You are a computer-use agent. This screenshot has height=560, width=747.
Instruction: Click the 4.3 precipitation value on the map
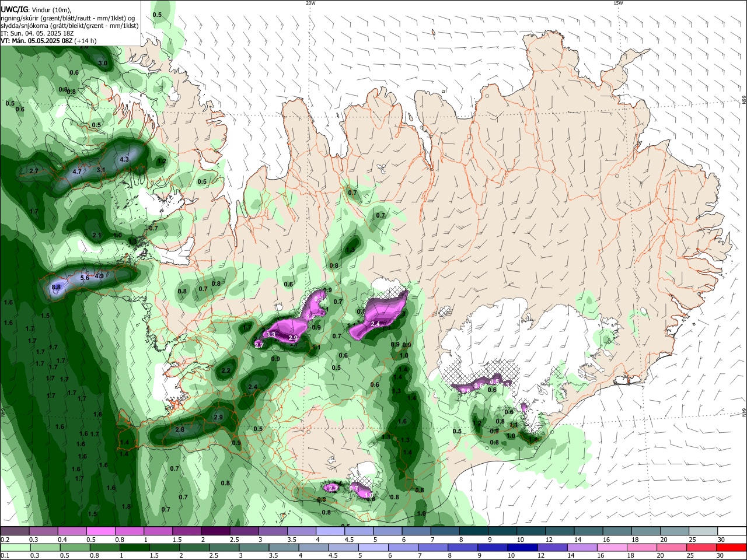pyautogui.click(x=124, y=159)
